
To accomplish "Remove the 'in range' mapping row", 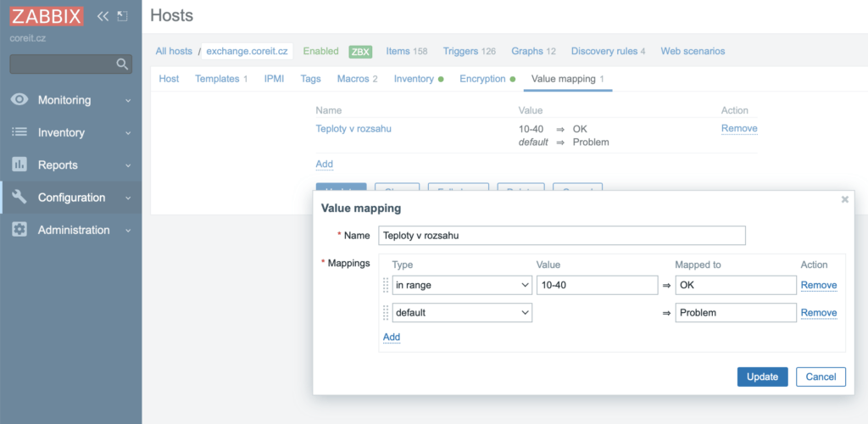I will tap(819, 285).
